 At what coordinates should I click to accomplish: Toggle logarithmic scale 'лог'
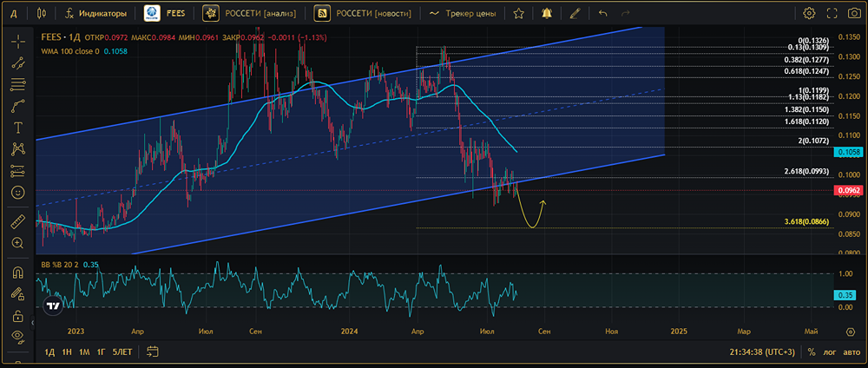[830, 352]
